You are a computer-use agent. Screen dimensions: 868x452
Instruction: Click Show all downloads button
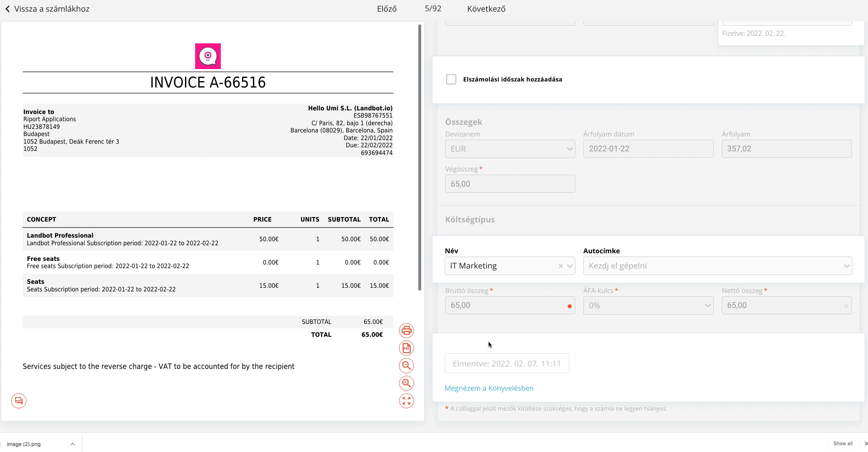click(x=843, y=444)
